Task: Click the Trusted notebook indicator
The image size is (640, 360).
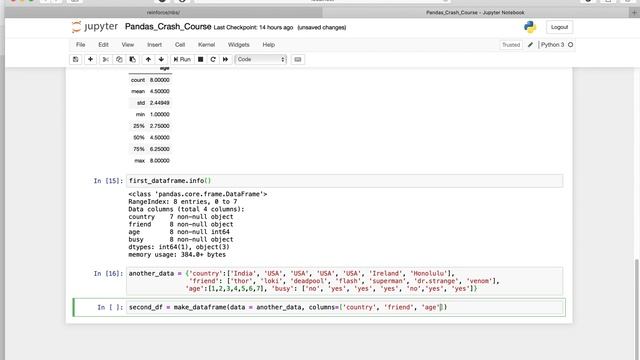Action: 511,44
